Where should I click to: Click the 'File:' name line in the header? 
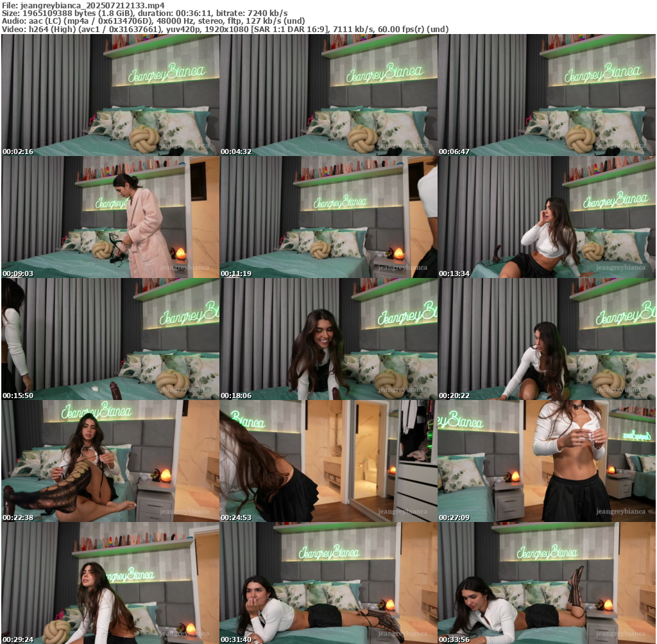tap(83, 5)
